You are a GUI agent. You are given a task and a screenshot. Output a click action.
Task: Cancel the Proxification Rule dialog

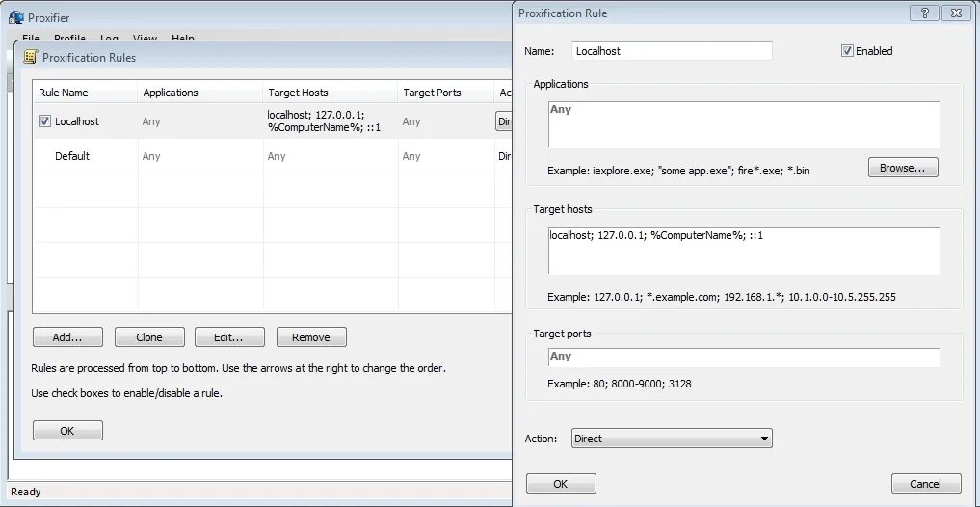point(926,483)
